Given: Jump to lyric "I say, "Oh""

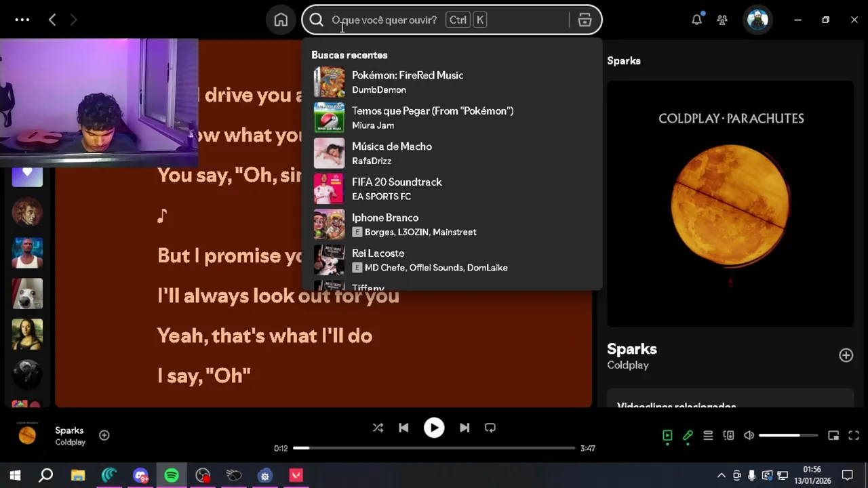Looking at the screenshot, I should [204, 375].
